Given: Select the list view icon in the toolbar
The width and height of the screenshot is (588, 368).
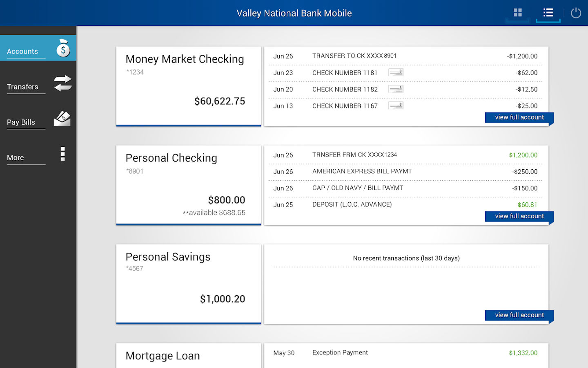Looking at the screenshot, I should point(548,12).
